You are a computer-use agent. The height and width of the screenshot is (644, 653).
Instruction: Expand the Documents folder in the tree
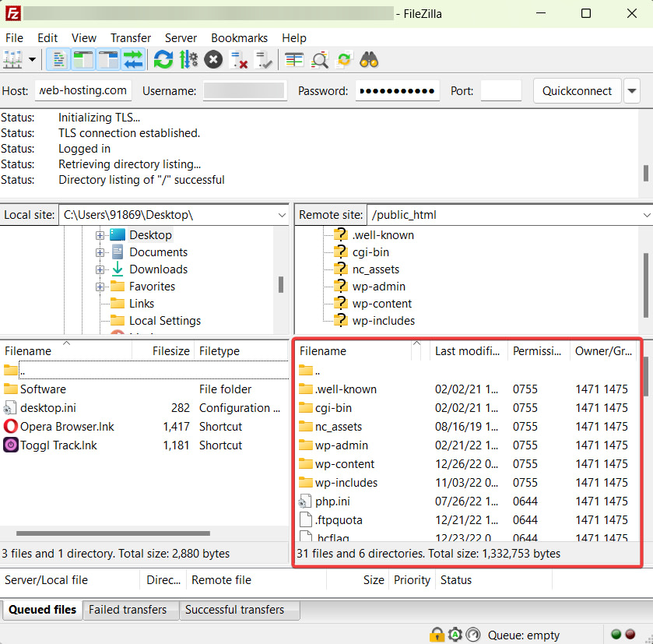pyautogui.click(x=100, y=252)
